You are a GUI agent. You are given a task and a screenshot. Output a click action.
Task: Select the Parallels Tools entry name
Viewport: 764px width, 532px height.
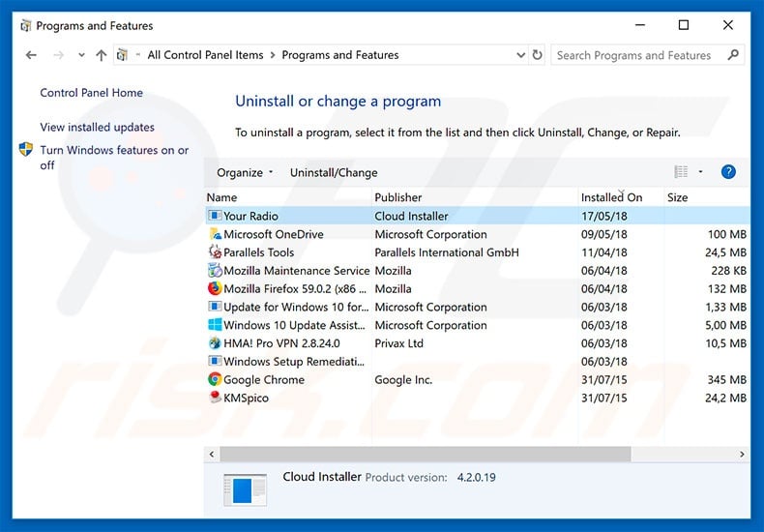click(259, 252)
